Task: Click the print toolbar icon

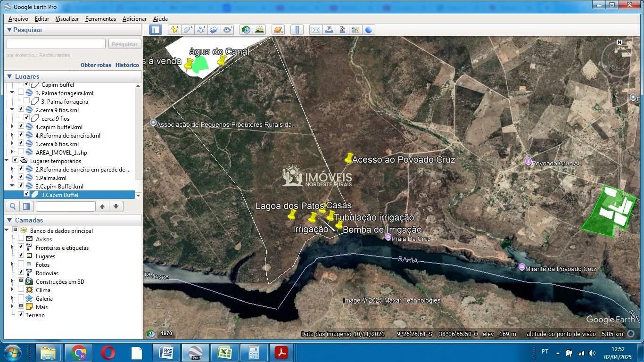Action: click(329, 30)
